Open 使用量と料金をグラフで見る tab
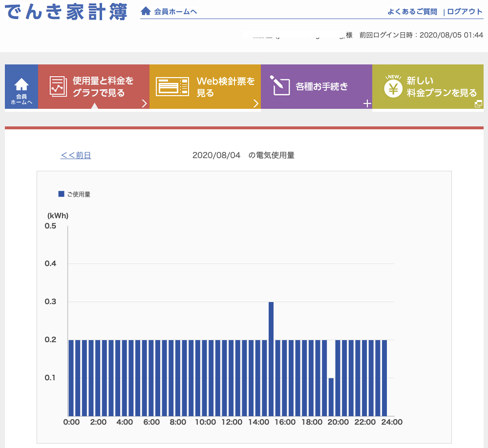 [x=103, y=86]
